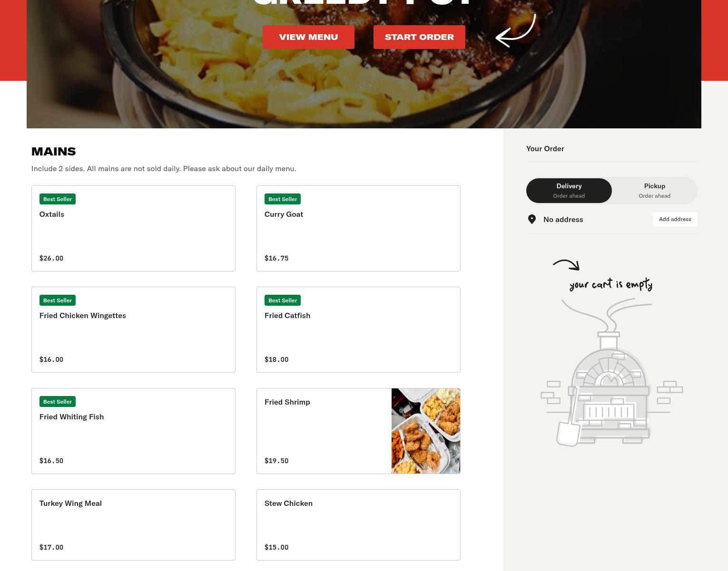Click the location pin icon
The image size is (728, 571).
coord(532,219)
